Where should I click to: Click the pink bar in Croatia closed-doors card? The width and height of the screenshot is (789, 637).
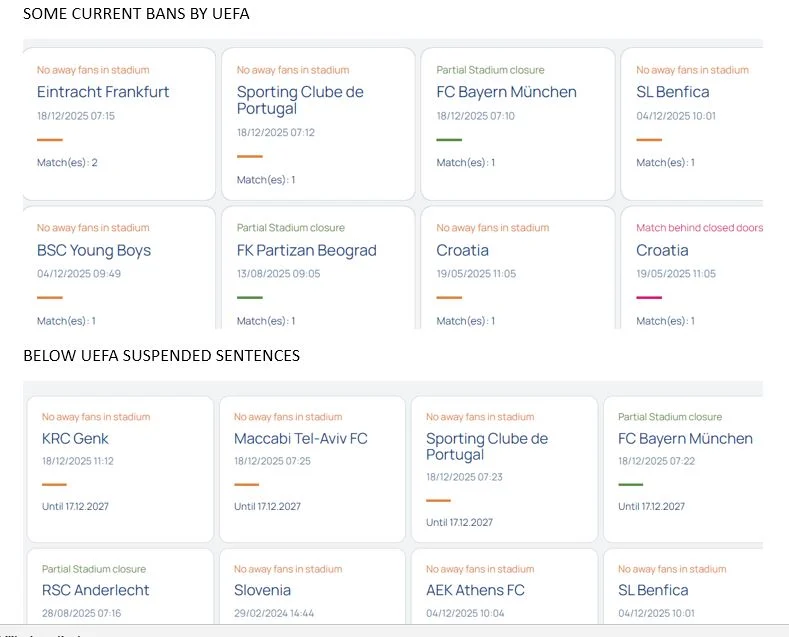click(649, 297)
